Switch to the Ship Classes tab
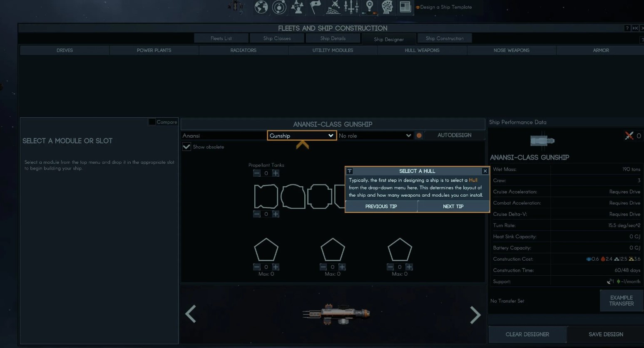This screenshot has width=644, height=348. [277, 38]
